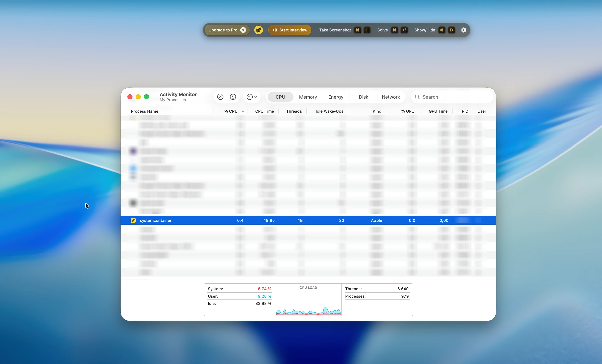602x364 pixels.
Task: Click the Return key badge next to Solve
Action: tap(404, 30)
